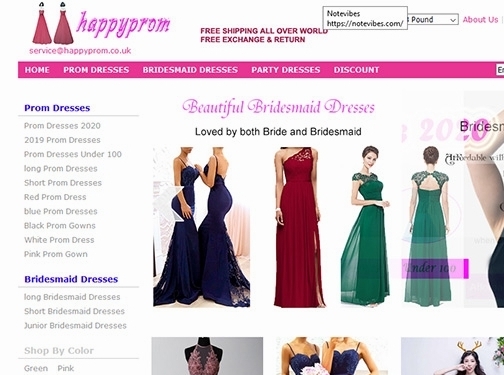
Task: Click FREE SHIPPING ALL OVER WORLD text
Action: click(264, 31)
